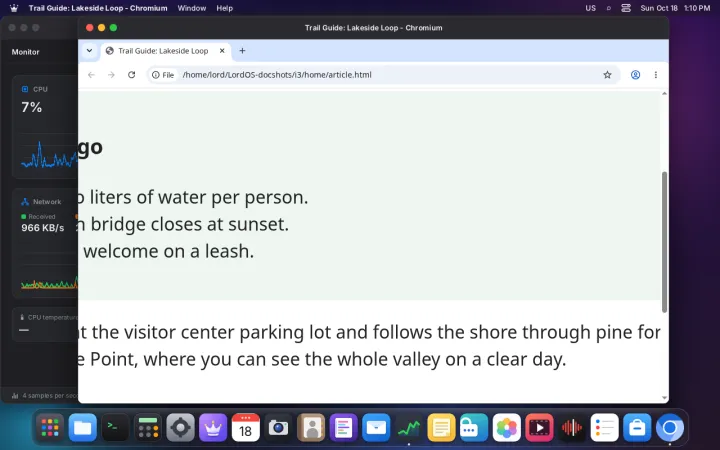The width and height of the screenshot is (720, 450).
Task: Open the purple text editor in the dock
Action: [343, 428]
